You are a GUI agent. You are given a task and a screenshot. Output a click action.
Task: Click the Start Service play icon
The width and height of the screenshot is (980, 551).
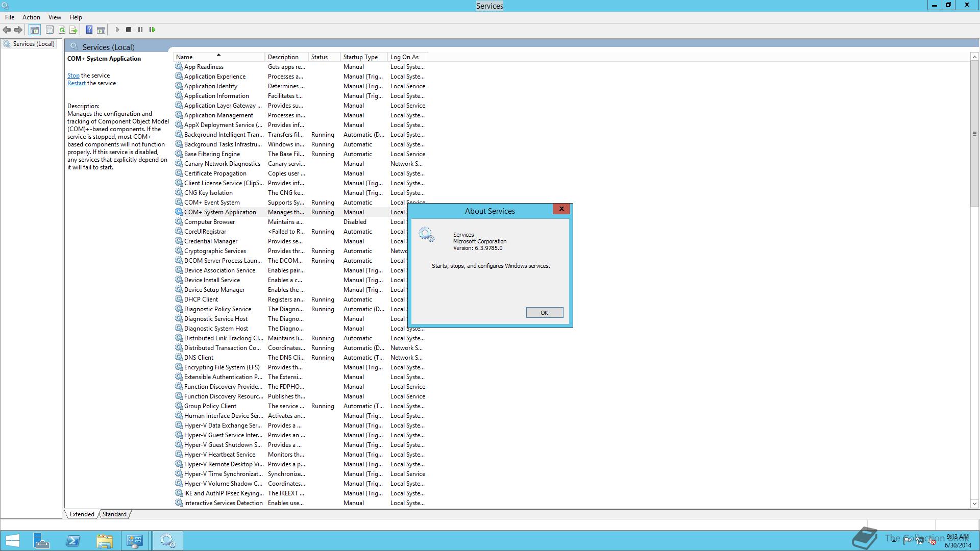click(117, 30)
